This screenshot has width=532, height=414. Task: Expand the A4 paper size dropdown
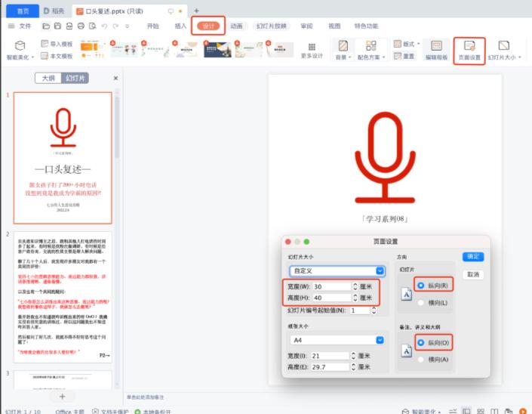[x=337, y=340]
